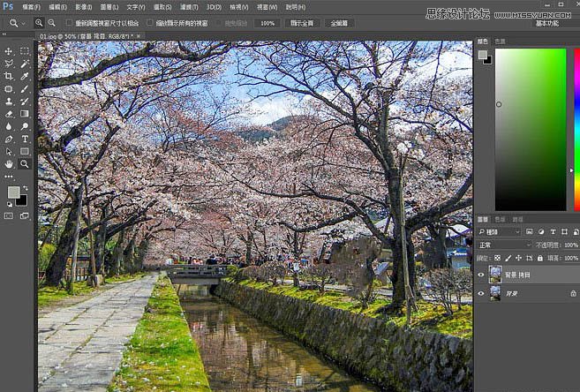Open the 3D menu
Viewport: 580px width, 392px height.
coord(214,7)
